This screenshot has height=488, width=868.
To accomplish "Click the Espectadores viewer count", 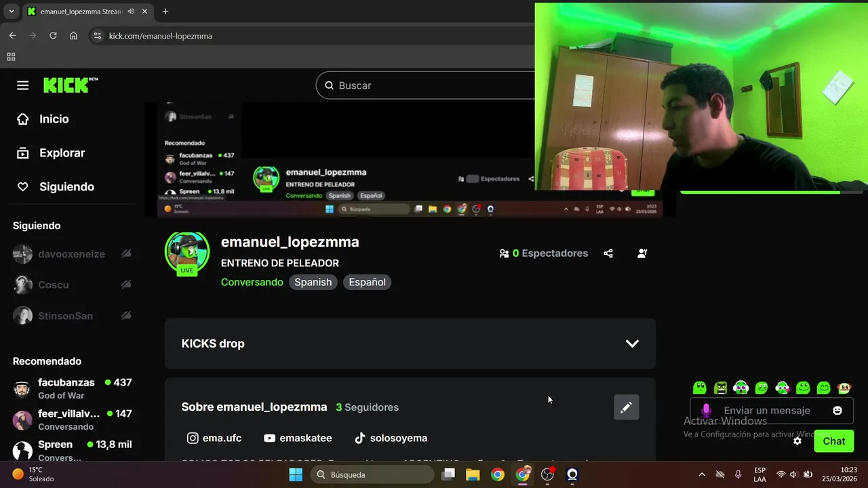I will pos(543,253).
